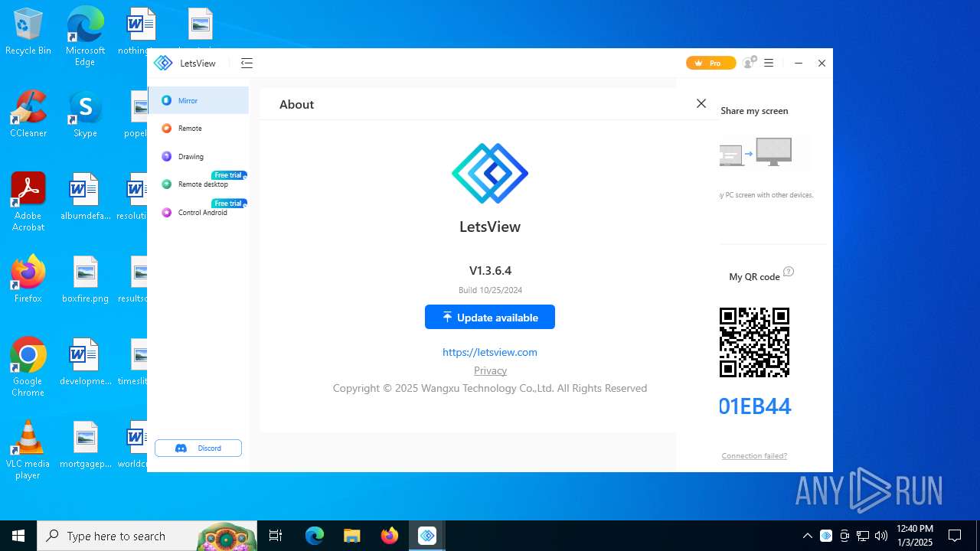Click the Pro upgrade button
Screen dimensions: 980x551
[x=710, y=64]
